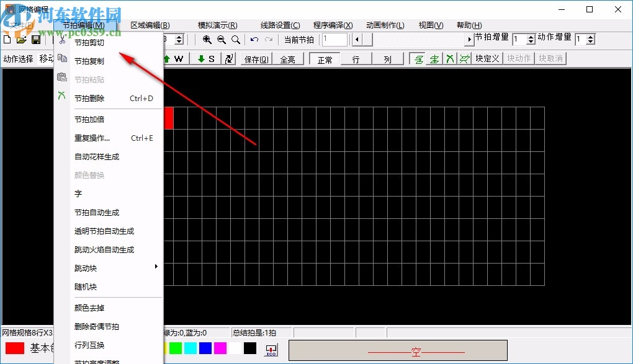This screenshot has width=633, height=364.
Task: Switch display mode to 正常
Action: coord(323,59)
